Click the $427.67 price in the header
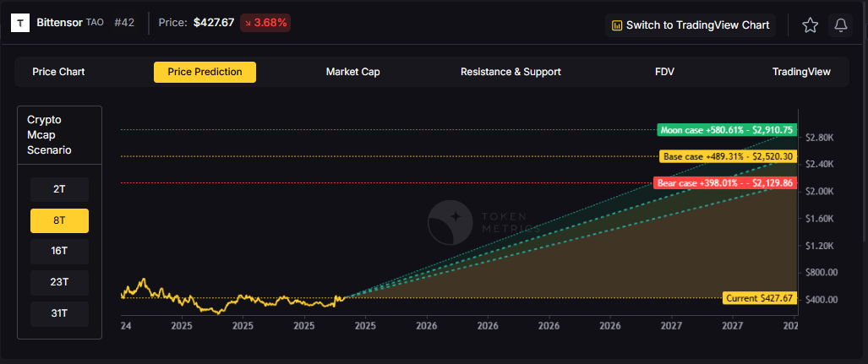The width and height of the screenshot is (868, 364). click(214, 24)
